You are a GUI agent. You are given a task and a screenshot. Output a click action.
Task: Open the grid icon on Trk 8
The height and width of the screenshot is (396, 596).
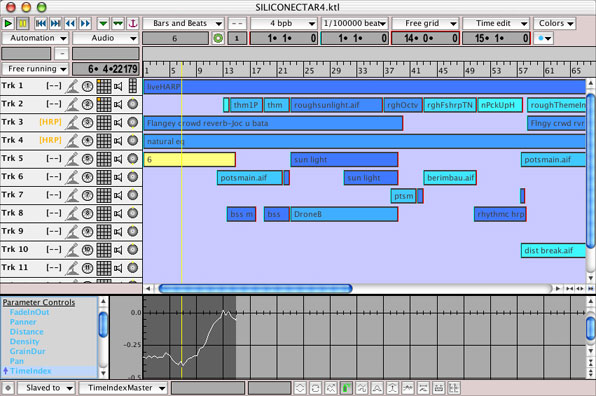104,213
